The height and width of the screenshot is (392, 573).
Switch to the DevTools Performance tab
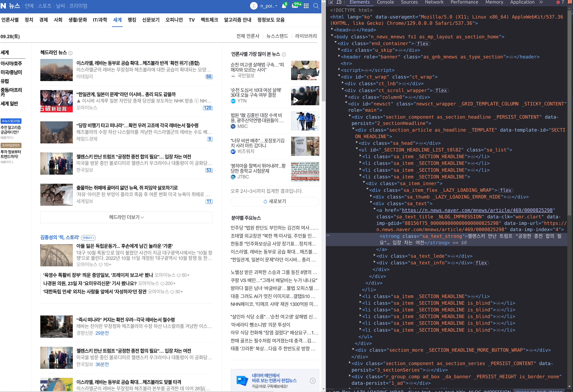click(464, 2)
